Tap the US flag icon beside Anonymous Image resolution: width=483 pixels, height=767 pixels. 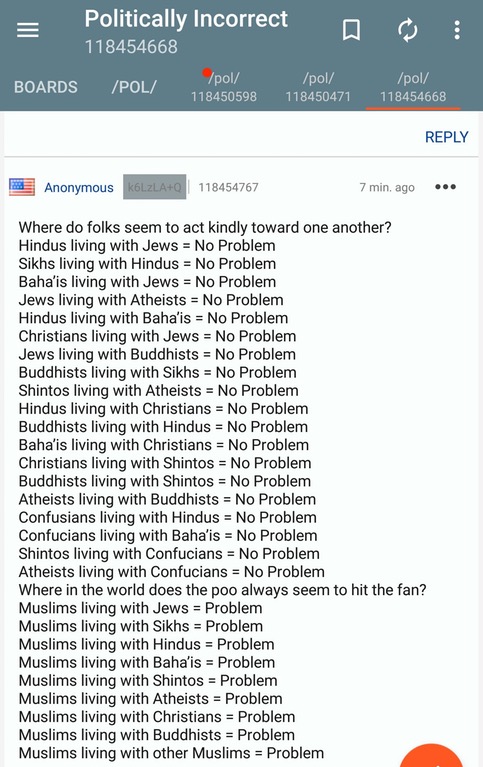[x=22, y=187]
